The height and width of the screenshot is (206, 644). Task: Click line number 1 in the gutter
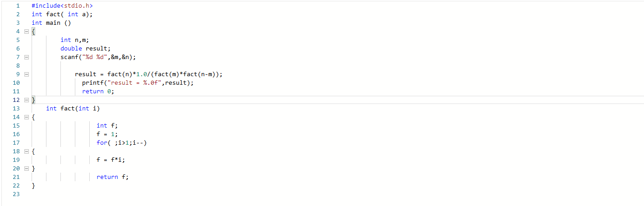[17, 6]
